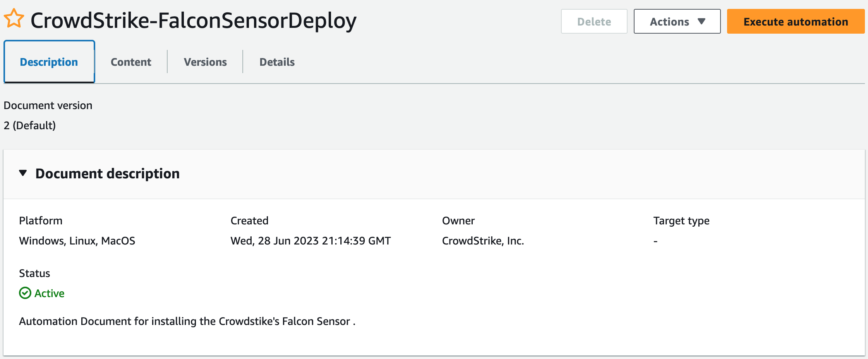Viewport: 868px width, 359px height.
Task: Click the created date 'Wed, 28 Jun 2023 21:14:39 GMT'
Action: pyautogui.click(x=310, y=241)
